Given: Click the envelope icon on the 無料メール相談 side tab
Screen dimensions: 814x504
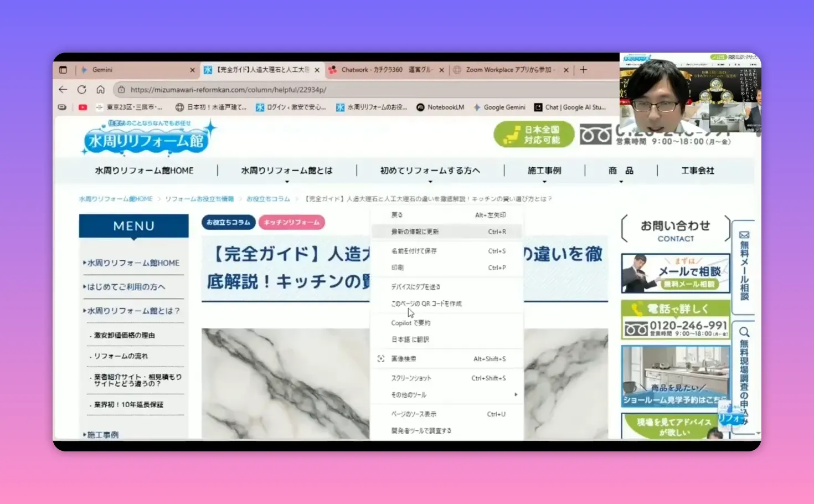Looking at the screenshot, I should 744,234.
